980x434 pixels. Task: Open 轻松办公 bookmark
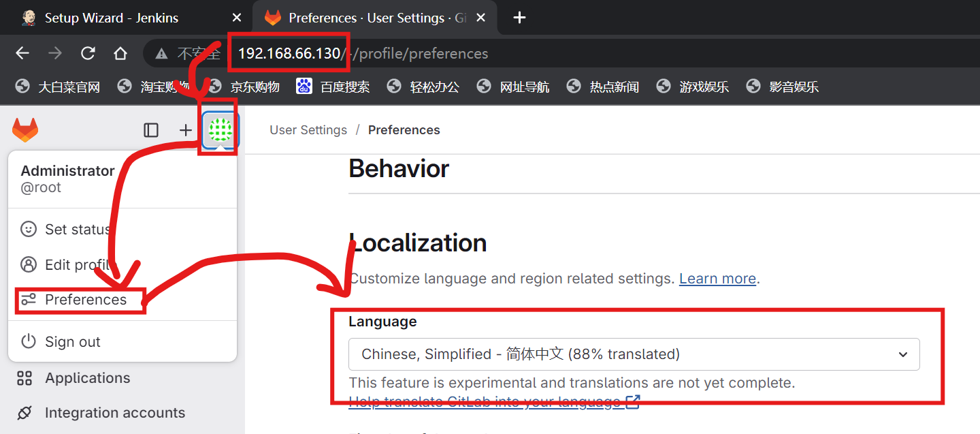(423, 87)
